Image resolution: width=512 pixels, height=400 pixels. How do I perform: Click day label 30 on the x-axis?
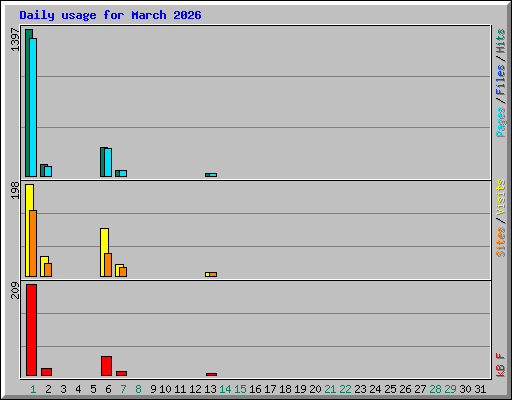click(465, 389)
